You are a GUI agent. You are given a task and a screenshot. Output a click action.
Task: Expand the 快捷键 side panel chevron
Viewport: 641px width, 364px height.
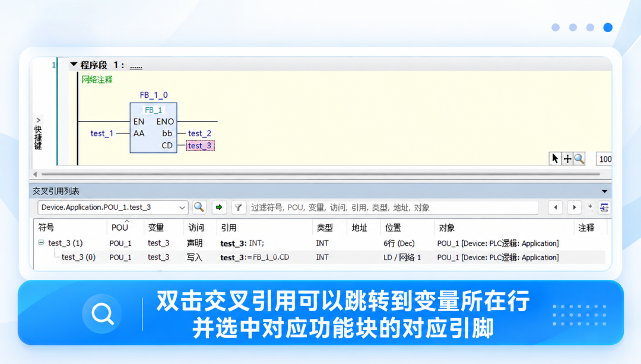(x=38, y=120)
